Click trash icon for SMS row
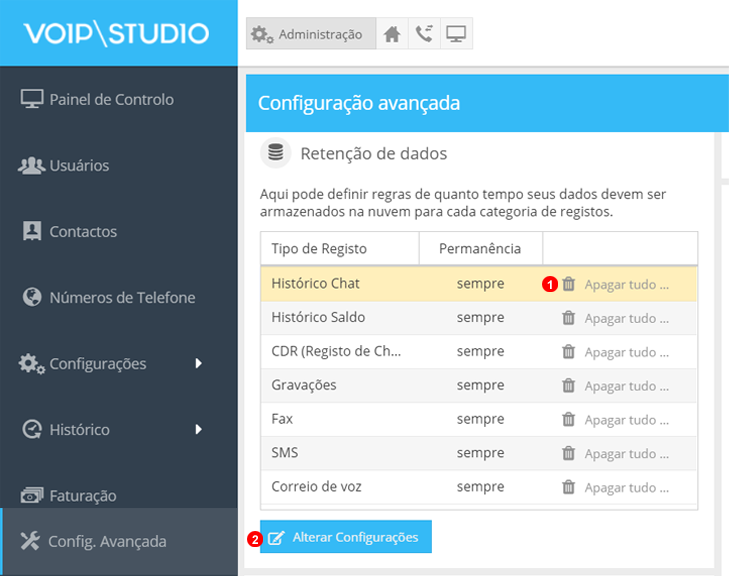 (568, 454)
